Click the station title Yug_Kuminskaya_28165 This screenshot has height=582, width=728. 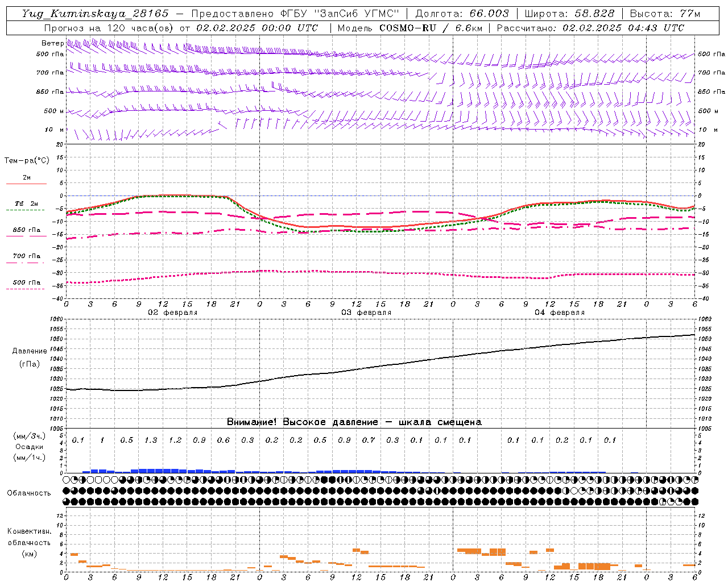coord(95,14)
